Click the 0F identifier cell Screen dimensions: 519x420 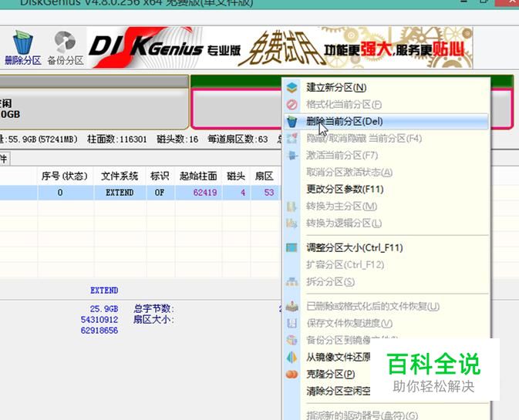(x=160, y=193)
